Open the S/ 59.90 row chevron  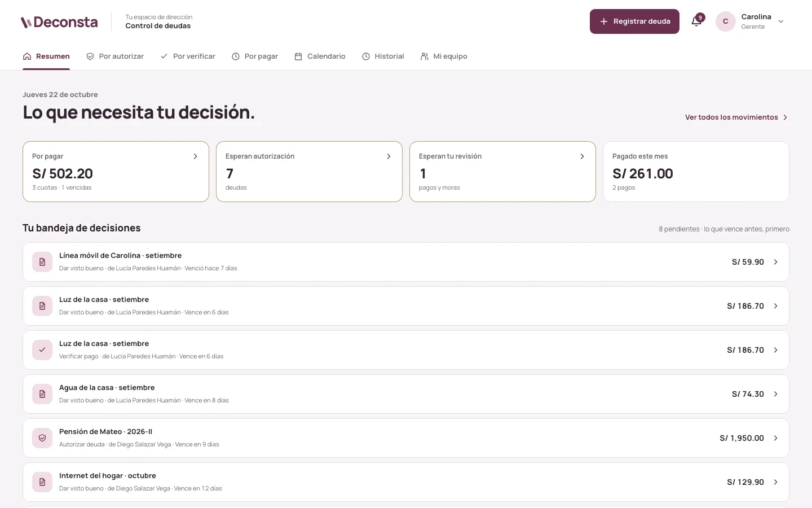[776, 262]
